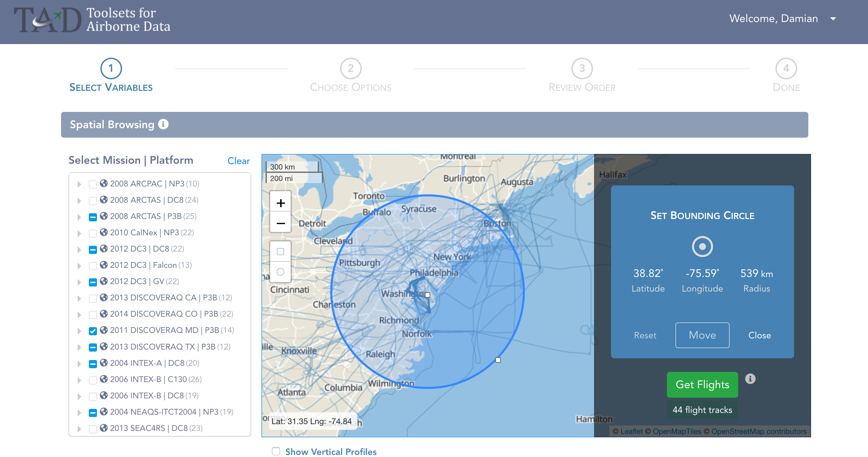The width and height of the screenshot is (868, 457).
Task: Go to step 4 Done
Action: point(786,75)
